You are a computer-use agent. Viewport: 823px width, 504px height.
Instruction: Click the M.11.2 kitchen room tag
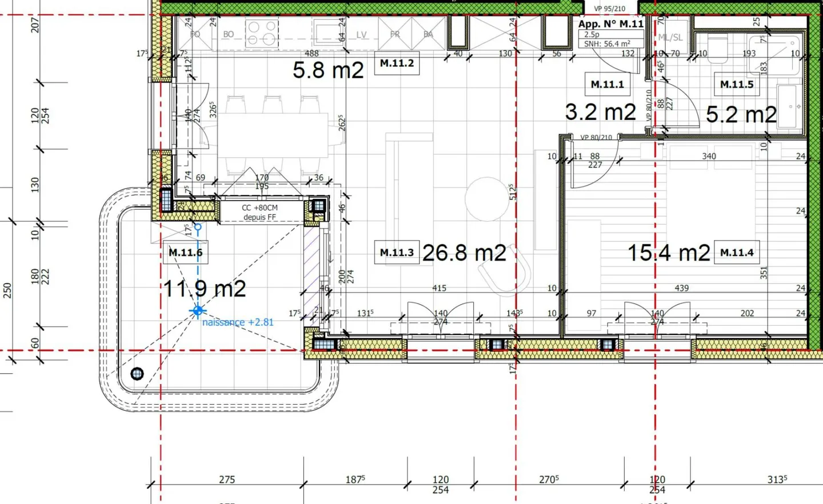[x=397, y=63]
